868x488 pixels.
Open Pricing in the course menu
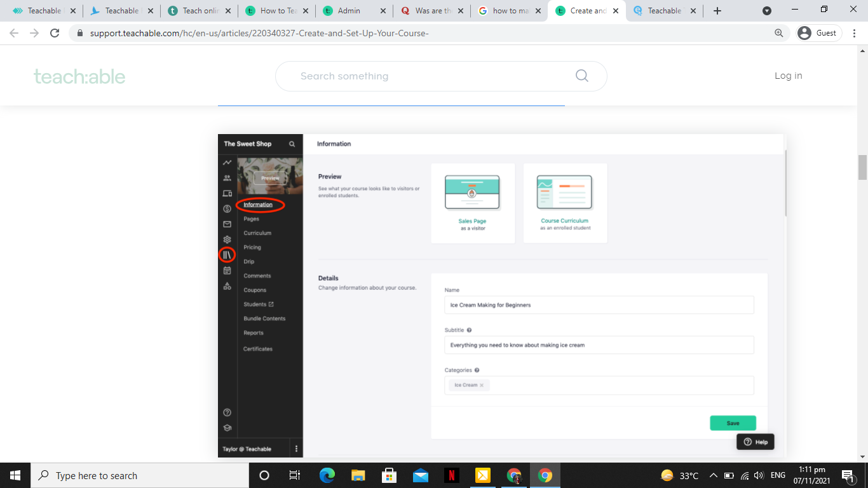[x=252, y=247]
